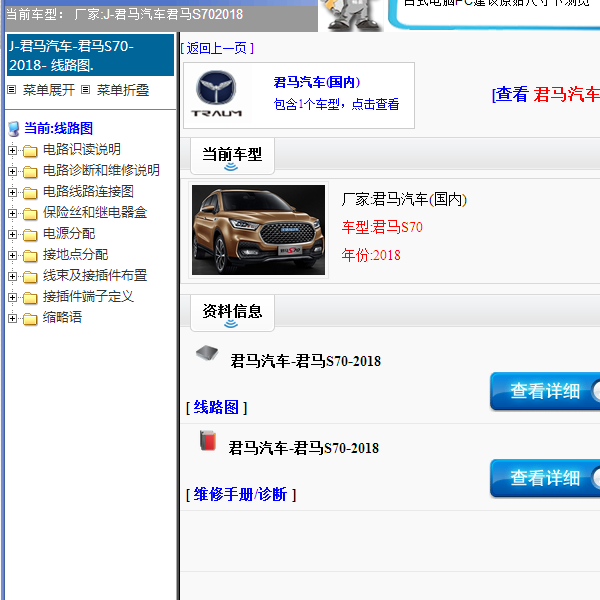Image resolution: width=600 pixels, height=600 pixels.
Task: Click 查看详细 button for 维修手册/诊断
Action: coord(545,478)
